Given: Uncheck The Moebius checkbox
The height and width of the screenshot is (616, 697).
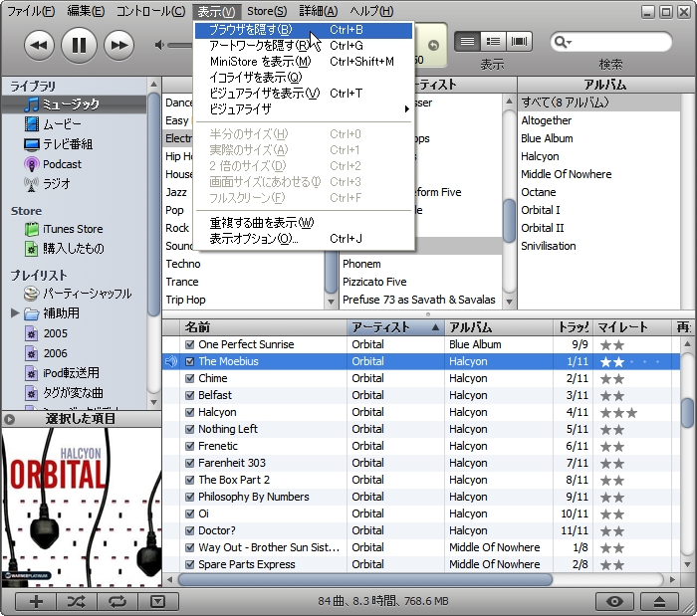Looking at the screenshot, I should (190, 361).
